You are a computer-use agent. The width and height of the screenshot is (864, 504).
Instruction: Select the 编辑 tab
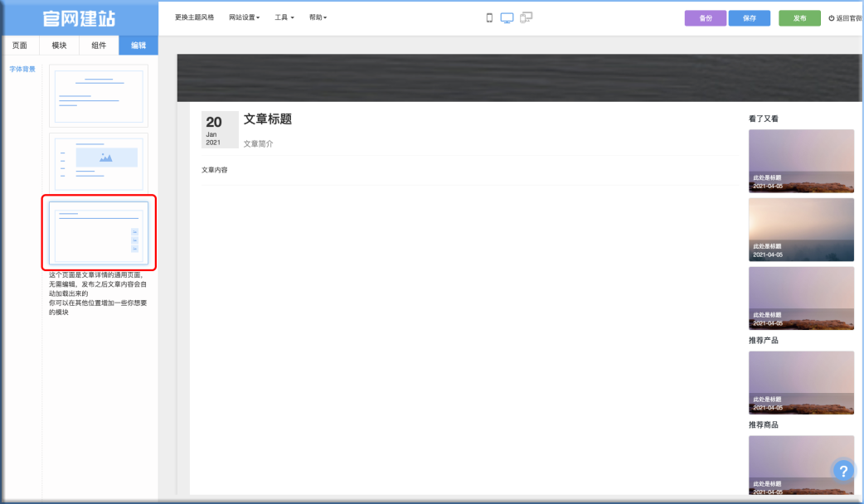coord(138,46)
